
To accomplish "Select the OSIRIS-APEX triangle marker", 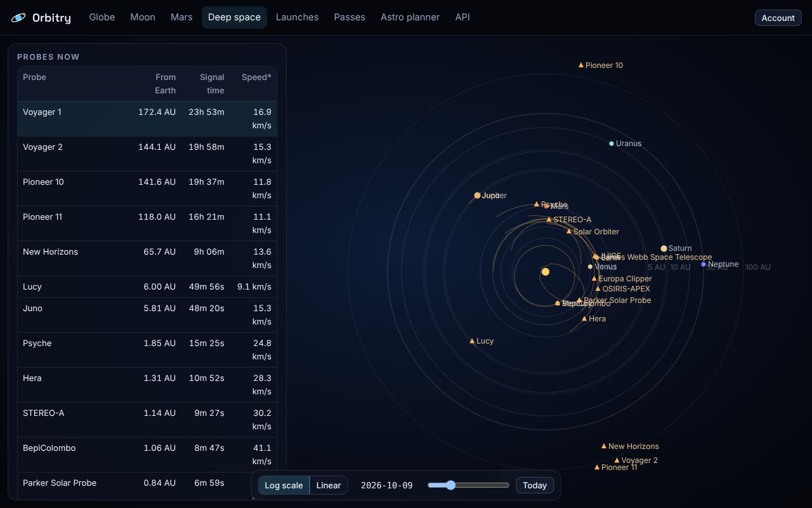I will point(598,289).
